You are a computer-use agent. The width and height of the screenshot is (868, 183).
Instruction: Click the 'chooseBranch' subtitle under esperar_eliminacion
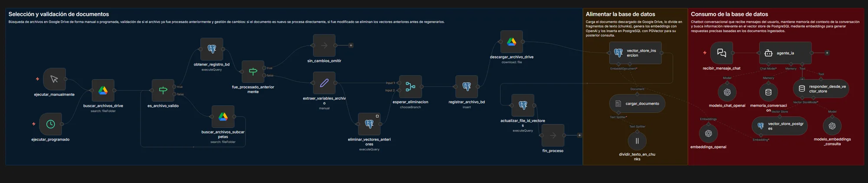coord(411,107)
